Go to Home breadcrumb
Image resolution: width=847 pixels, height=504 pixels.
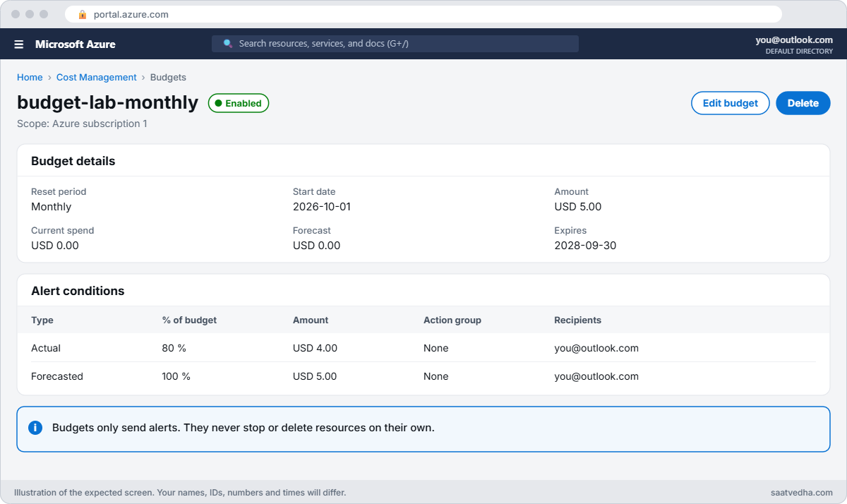(30, 78)
